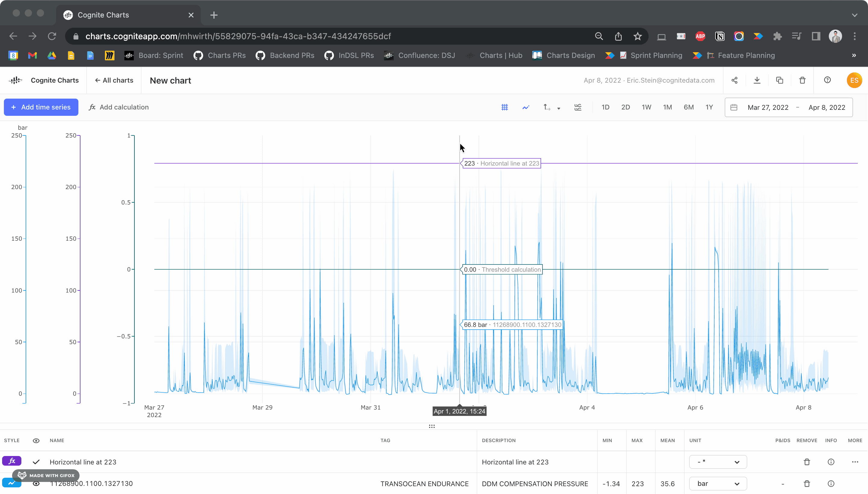Image resolution: width=868 pixels, height=494 pixels.
Task: Go back to All charts
Action: coord(114,81)
